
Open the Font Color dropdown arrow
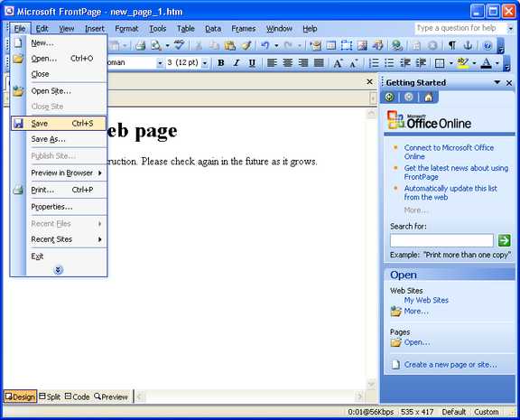pos(497,62)
